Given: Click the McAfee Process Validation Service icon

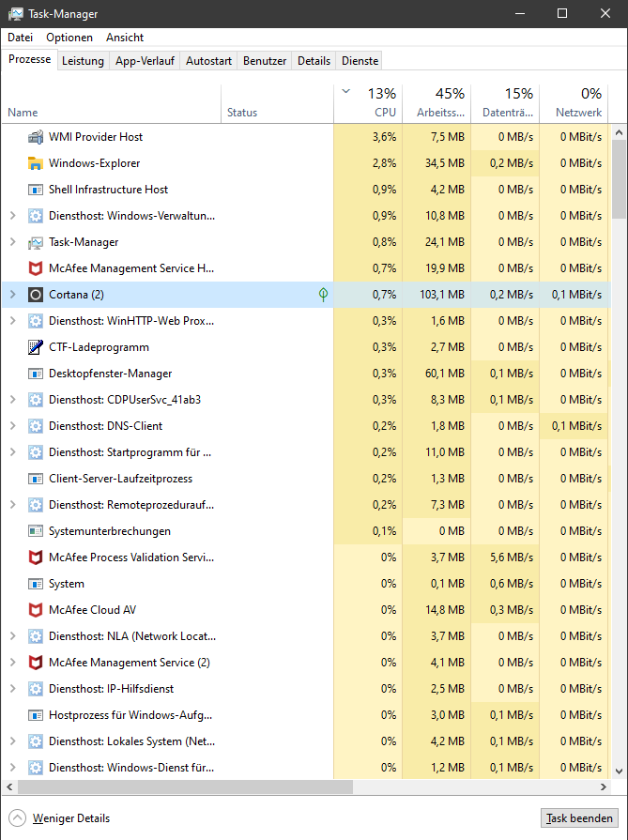Looking at the screenshot, I should tap(36, 557).
